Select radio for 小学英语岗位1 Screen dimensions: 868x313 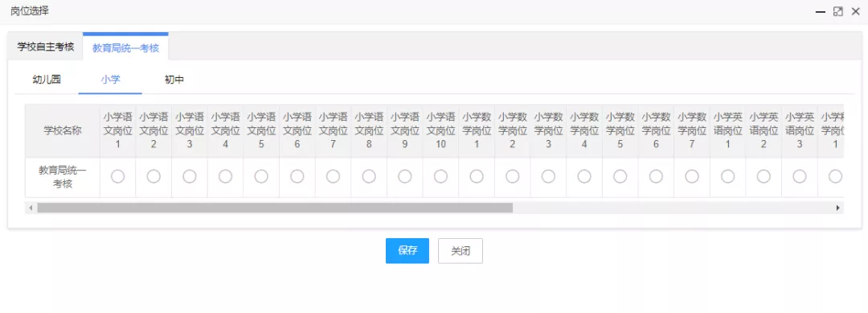click(x=728, y=176)
